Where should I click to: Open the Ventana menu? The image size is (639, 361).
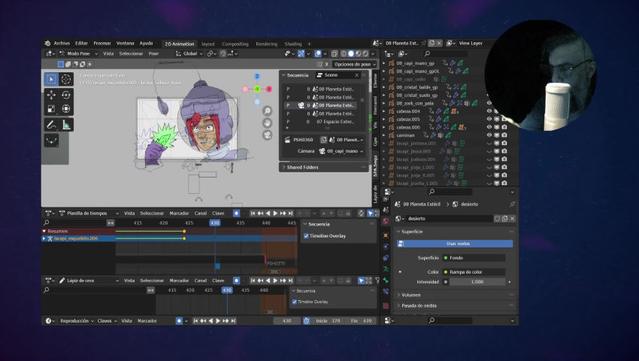pyautogui.click(x=125, y=43)
